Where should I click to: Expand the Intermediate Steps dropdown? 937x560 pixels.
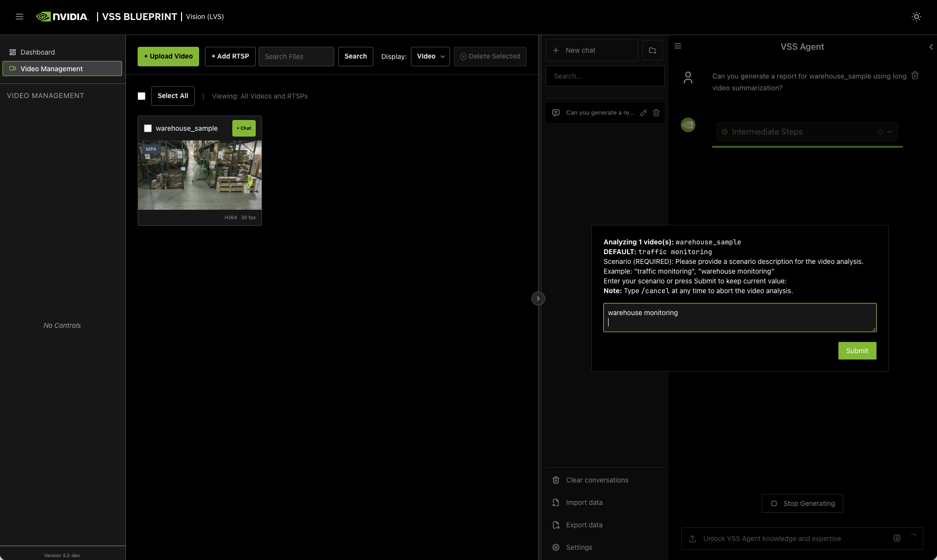(807, 132)
